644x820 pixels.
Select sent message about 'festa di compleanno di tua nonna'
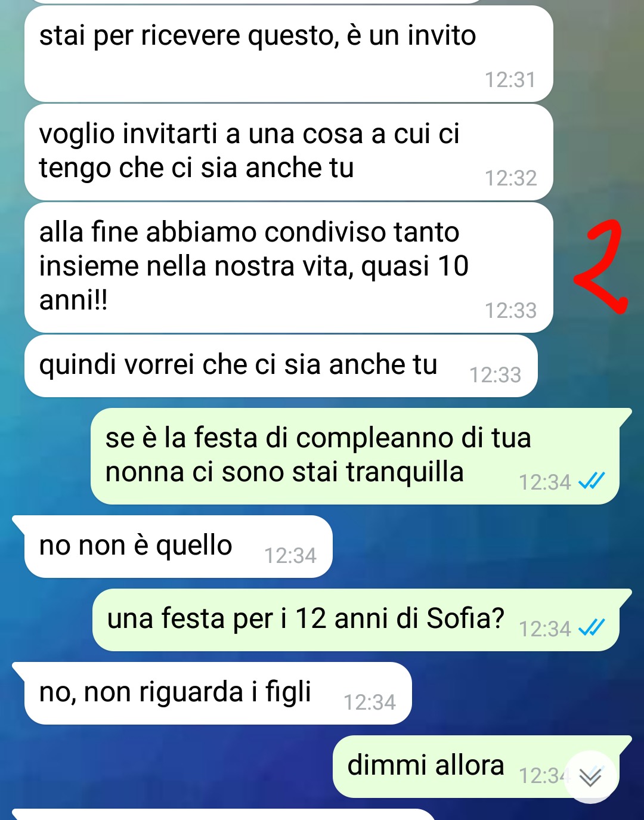[355, 456]
